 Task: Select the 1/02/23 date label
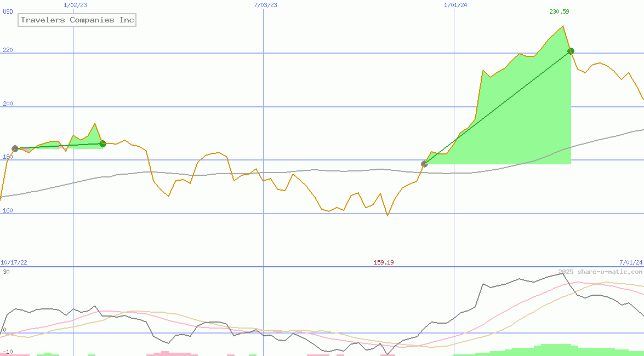pos(75,5)
